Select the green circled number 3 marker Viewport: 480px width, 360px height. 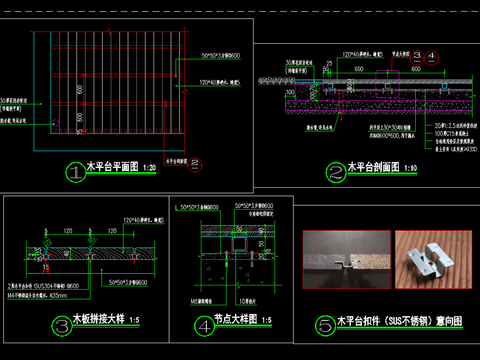click(x=62, y=326)
